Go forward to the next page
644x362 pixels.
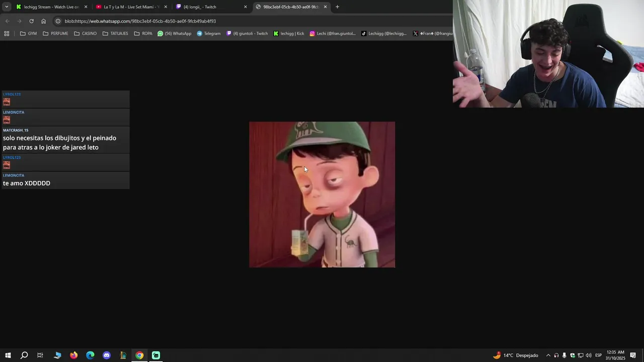tap(19, 21)
